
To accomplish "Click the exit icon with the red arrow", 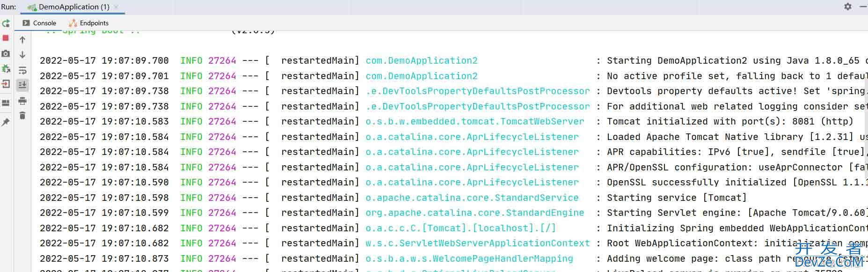I will [6, 84].
